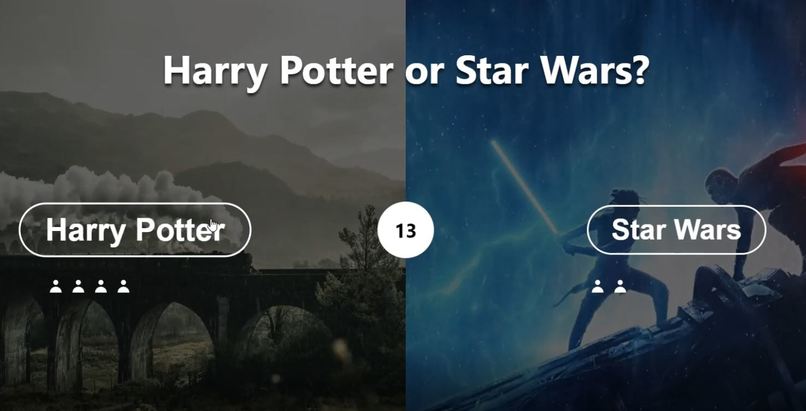Image resolution: width=806 pixels, height=411 pixels.
Task: Select second voter icon under Harry Potter
Action: tap(78, 287)
